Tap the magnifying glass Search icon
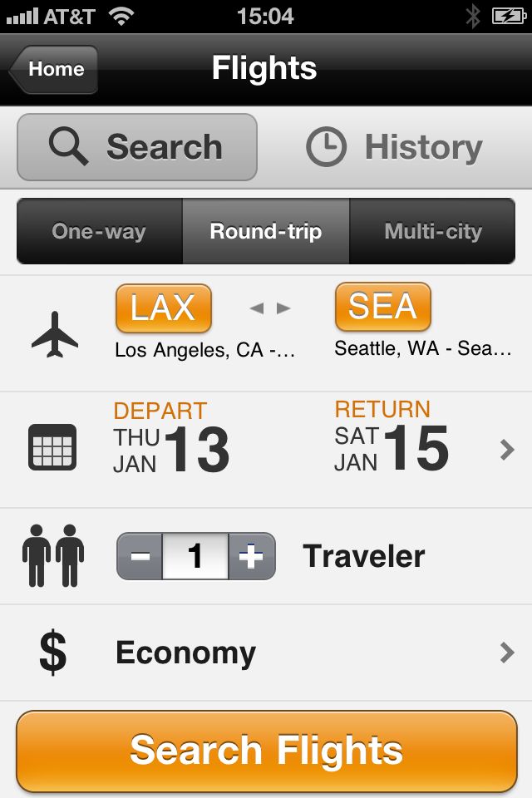This screenshot has height=798, width=532. 68,147
